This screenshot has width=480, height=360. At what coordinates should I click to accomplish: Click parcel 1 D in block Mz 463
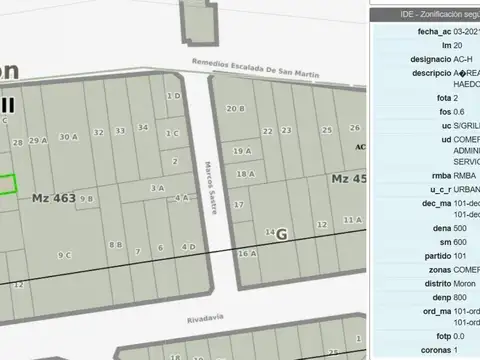click(x=173, y=96)
